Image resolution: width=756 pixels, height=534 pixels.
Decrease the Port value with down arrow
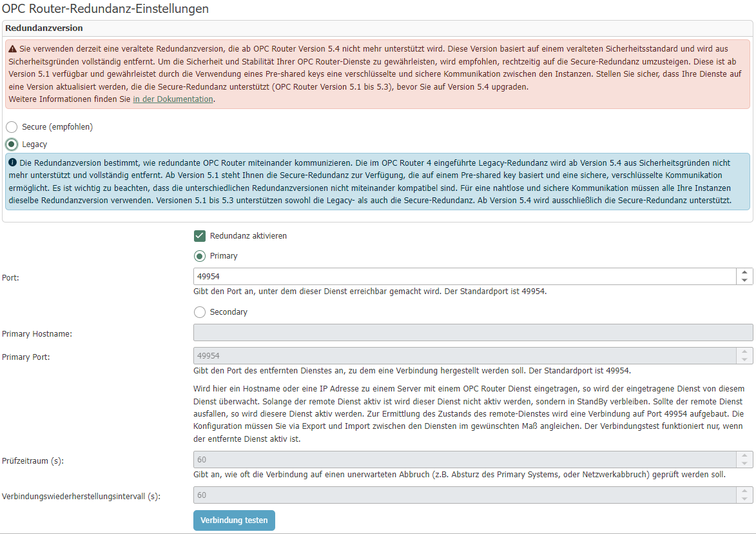point(744,281)
